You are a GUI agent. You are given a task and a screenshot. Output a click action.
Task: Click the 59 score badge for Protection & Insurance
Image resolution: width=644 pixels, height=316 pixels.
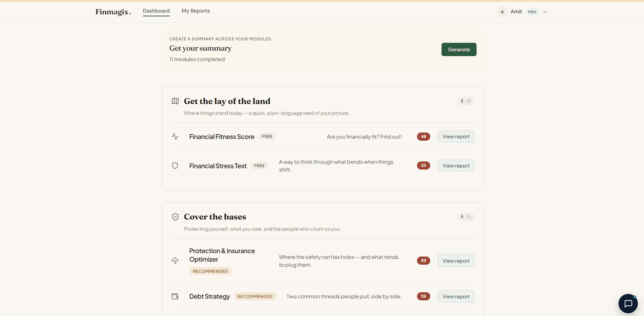(424, 261)
